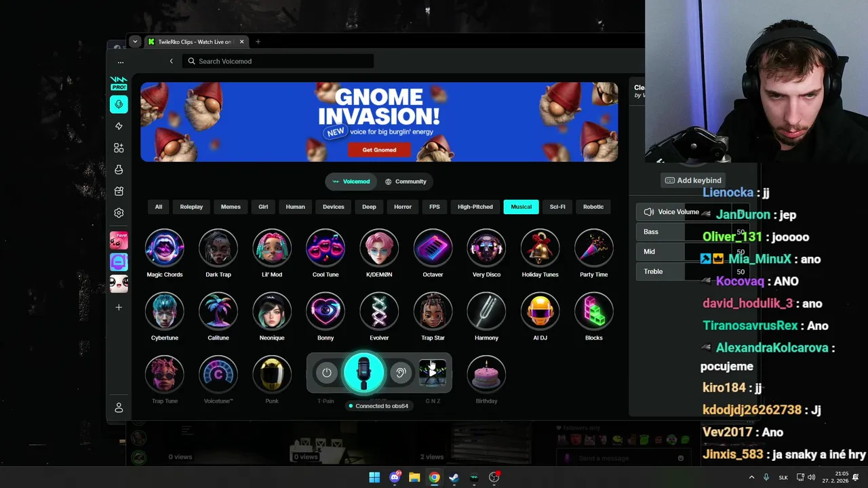
Task: Select the K/DEMØN voice
Action: (x=379, y=248)
